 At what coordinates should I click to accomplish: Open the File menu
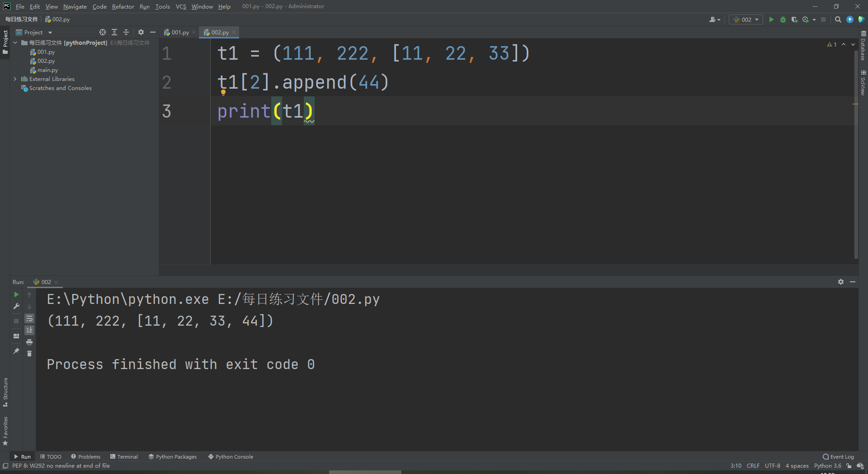(x=20, y=6)
